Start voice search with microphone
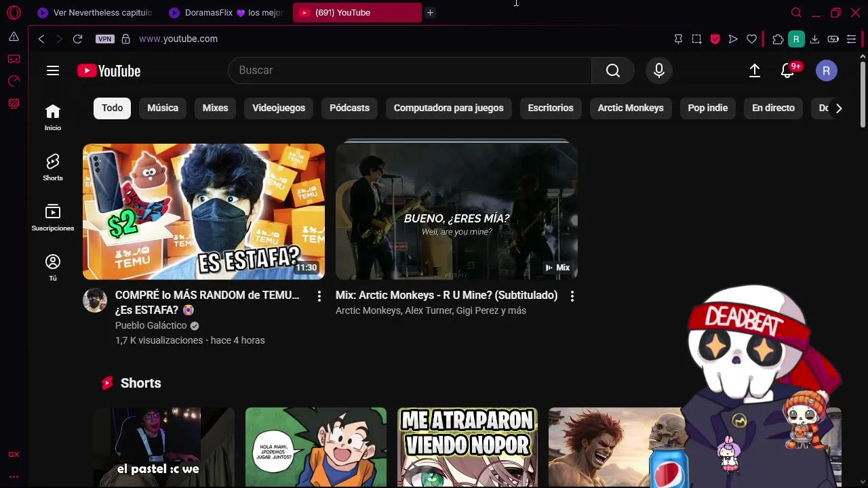This screenshot has width=868, height=488. pos(659,70)
